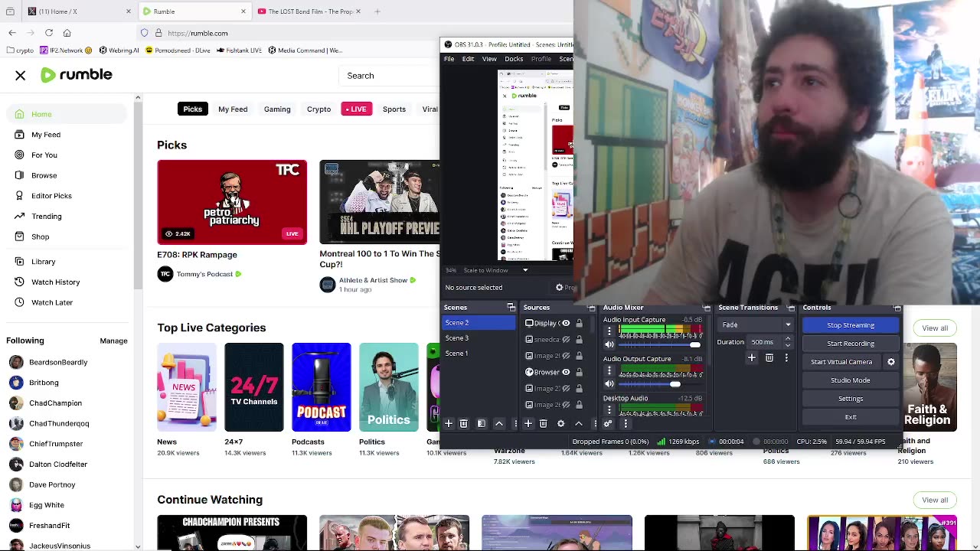Image resolution: width=980 pixels, height=551 pixels.
Task: Open the scene transitions three-dot menu
Action: [x=786, y=358]
